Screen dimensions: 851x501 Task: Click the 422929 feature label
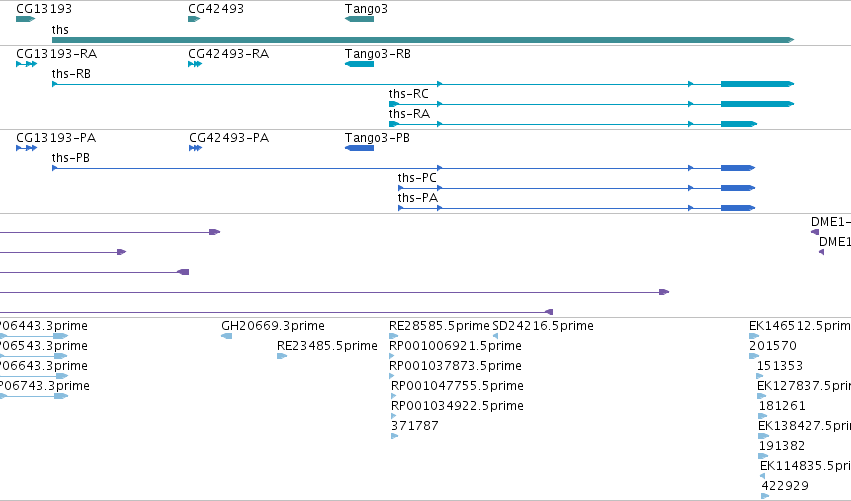coord(785,486)
